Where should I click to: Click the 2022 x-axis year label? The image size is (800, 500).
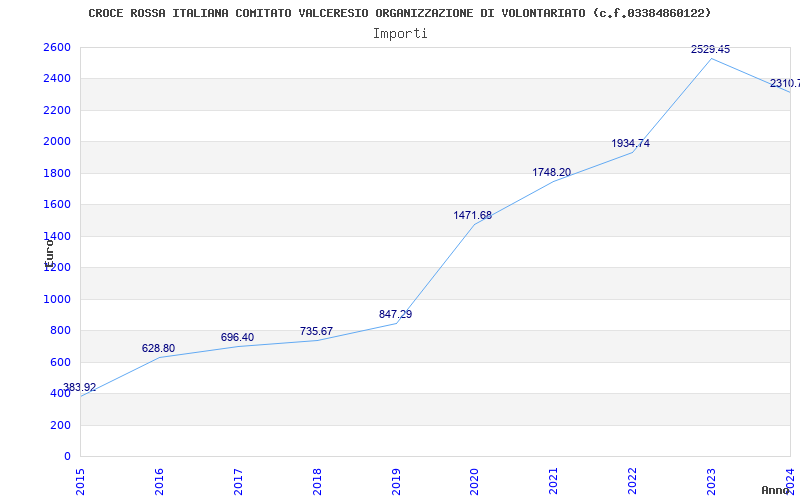click(x=633, y=482)
